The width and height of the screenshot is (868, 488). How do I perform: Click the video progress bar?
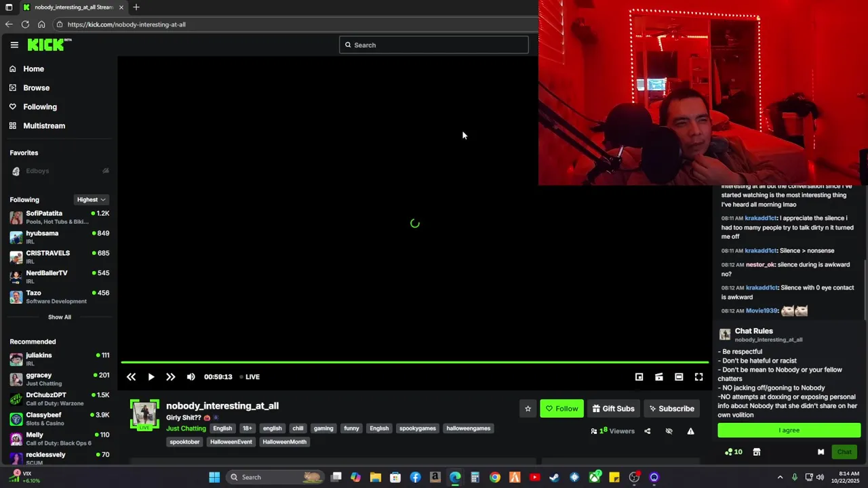pyautogui.click(x=415, y=363)
